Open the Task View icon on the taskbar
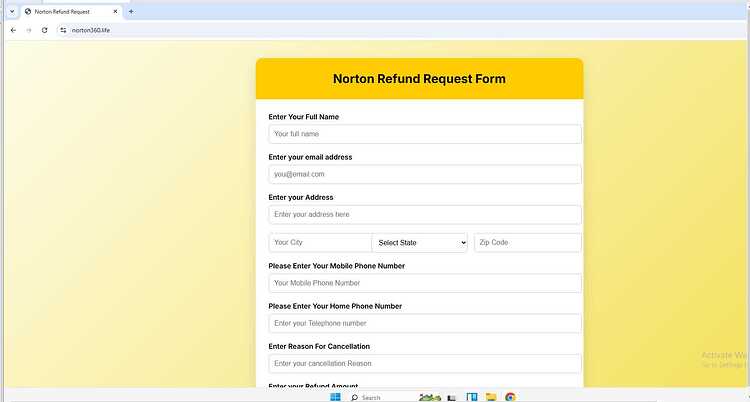The image size is (750, 402). coord(452,397)
